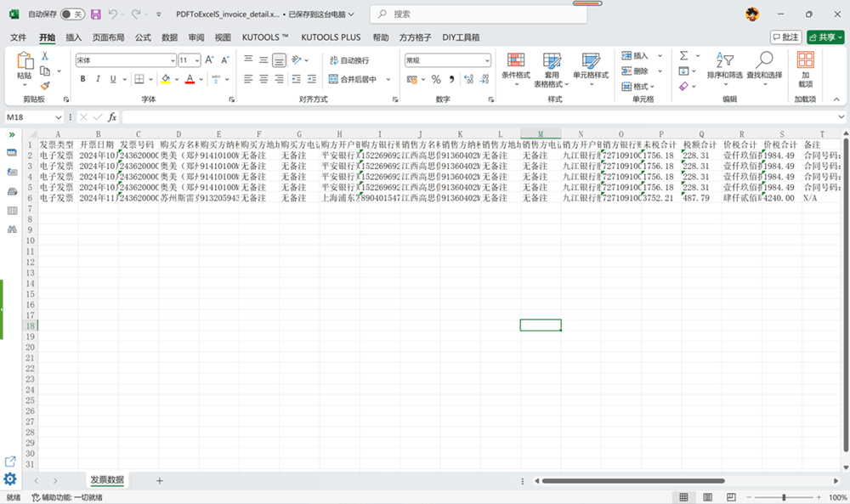Click the font color red A swatch

pos(190,79)
